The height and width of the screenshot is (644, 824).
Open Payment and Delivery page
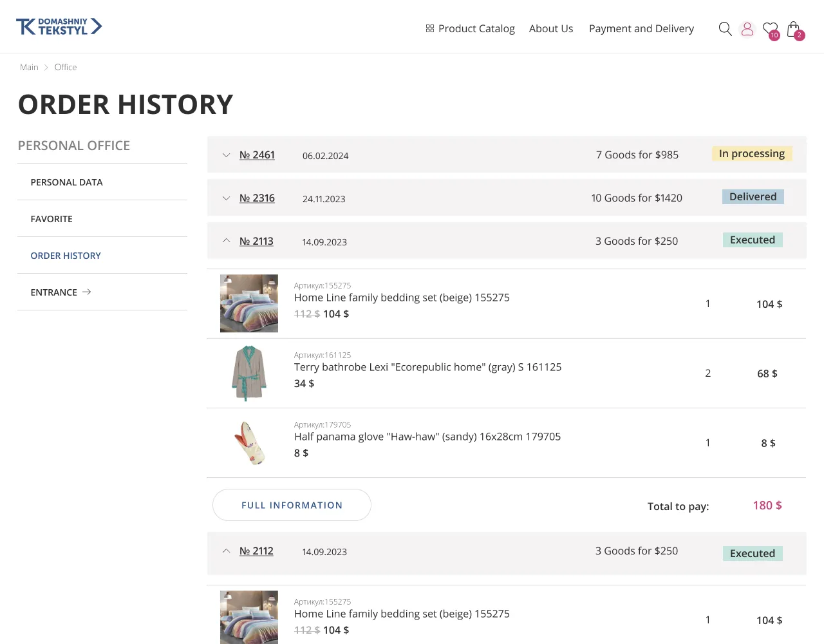641,28
